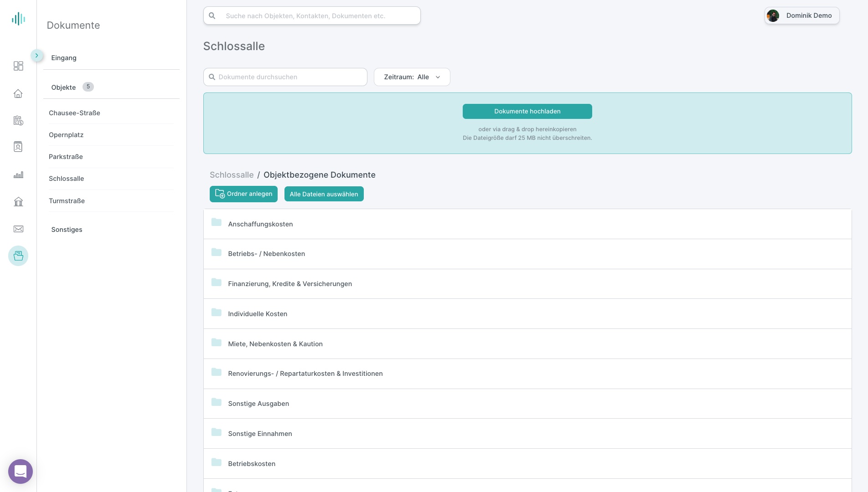Click the document search magnifier icon

(x=212, y=77)
